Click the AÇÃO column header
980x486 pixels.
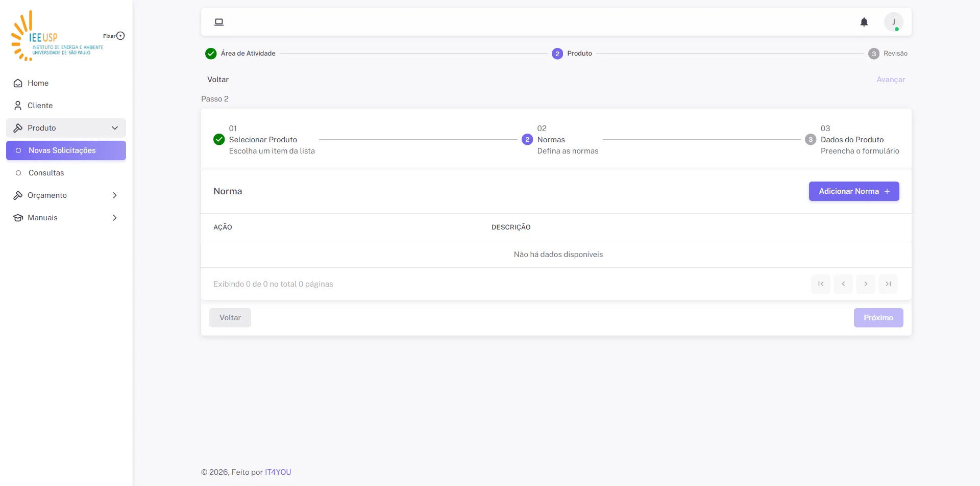point(223,227)
